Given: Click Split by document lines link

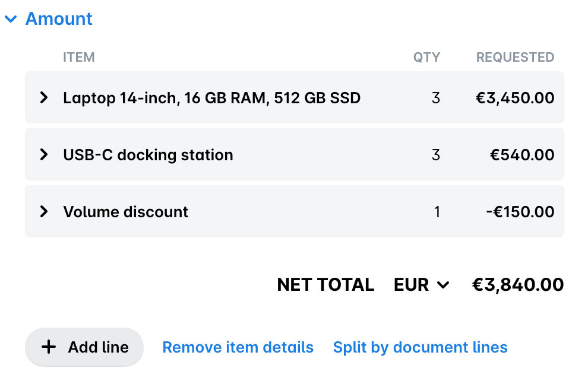Looking at the screenshot, I should coord(420,347).
